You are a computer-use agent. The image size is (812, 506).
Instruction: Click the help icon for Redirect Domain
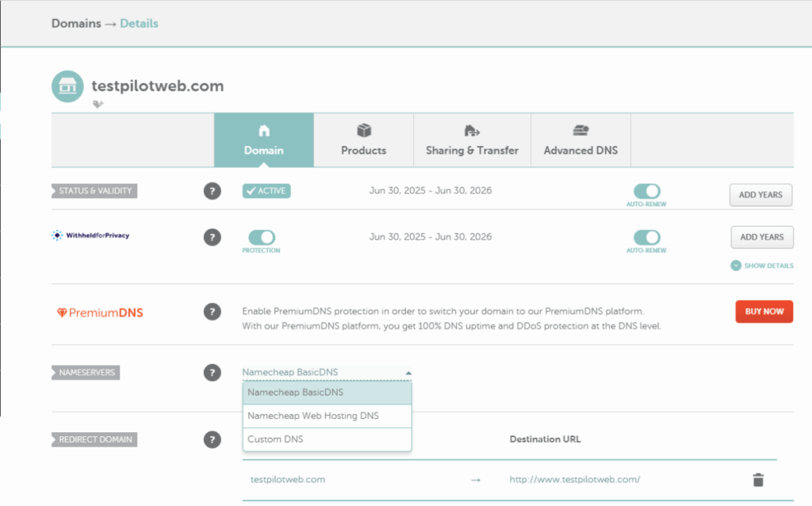[212, 439]
